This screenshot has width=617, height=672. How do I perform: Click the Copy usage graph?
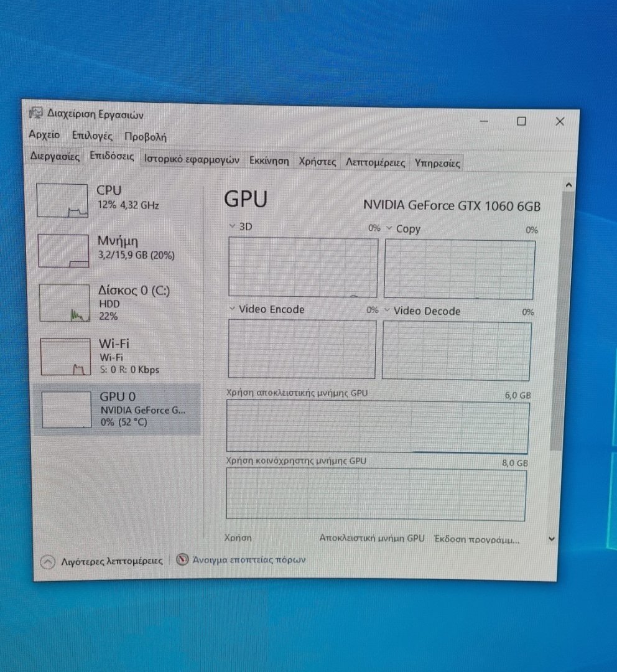click(x=459, y=269)
